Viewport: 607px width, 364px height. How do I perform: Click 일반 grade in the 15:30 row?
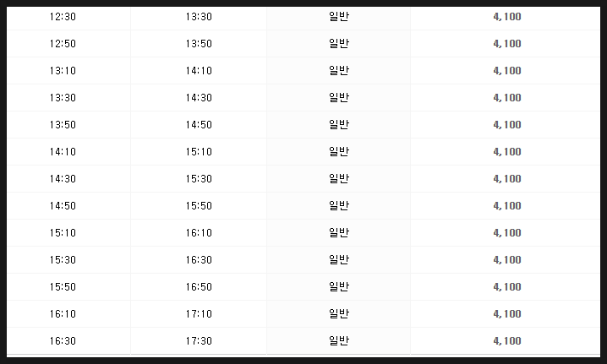339,259
